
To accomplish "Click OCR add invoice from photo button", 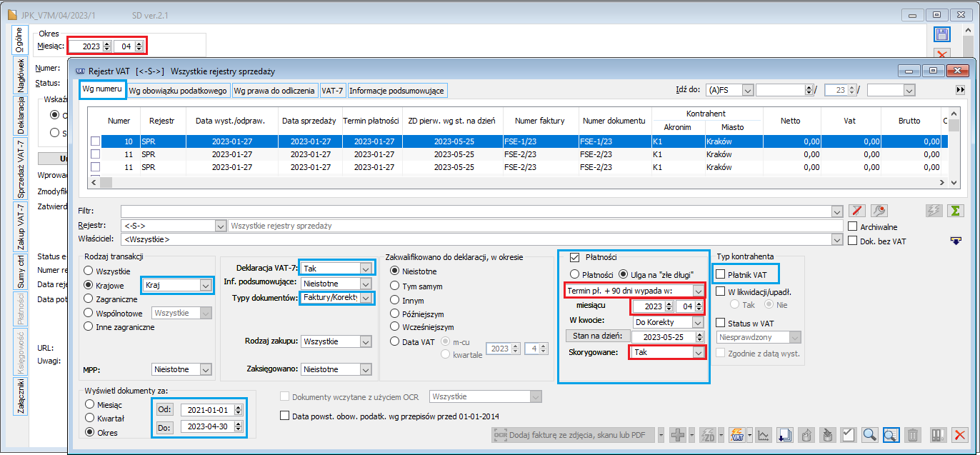I will tap(573, 435).
